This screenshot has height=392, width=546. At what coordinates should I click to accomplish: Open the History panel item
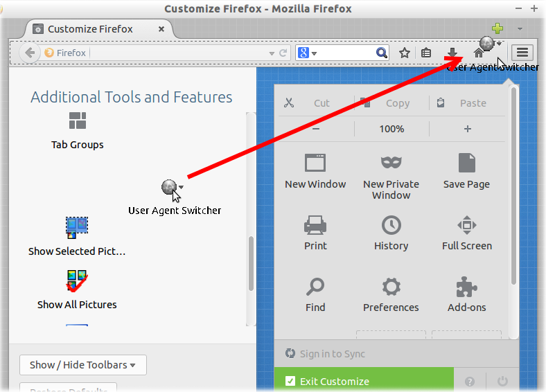(391, 226)
